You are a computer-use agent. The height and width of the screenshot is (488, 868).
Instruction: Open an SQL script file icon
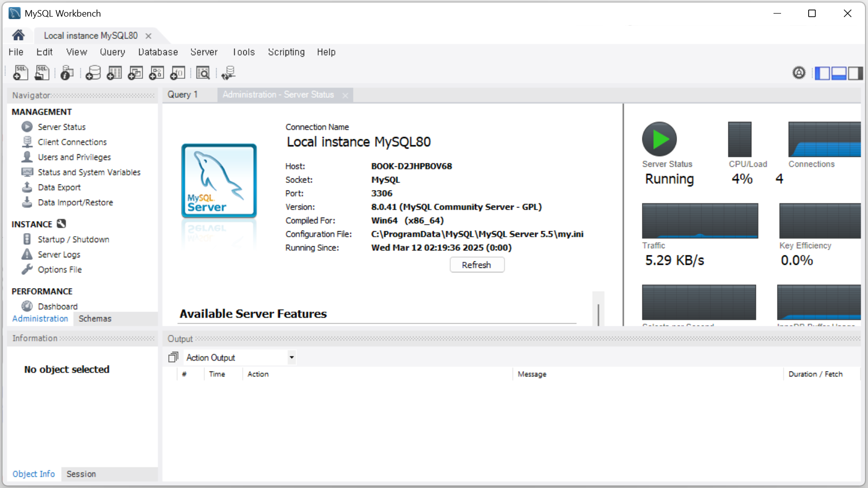42,73
